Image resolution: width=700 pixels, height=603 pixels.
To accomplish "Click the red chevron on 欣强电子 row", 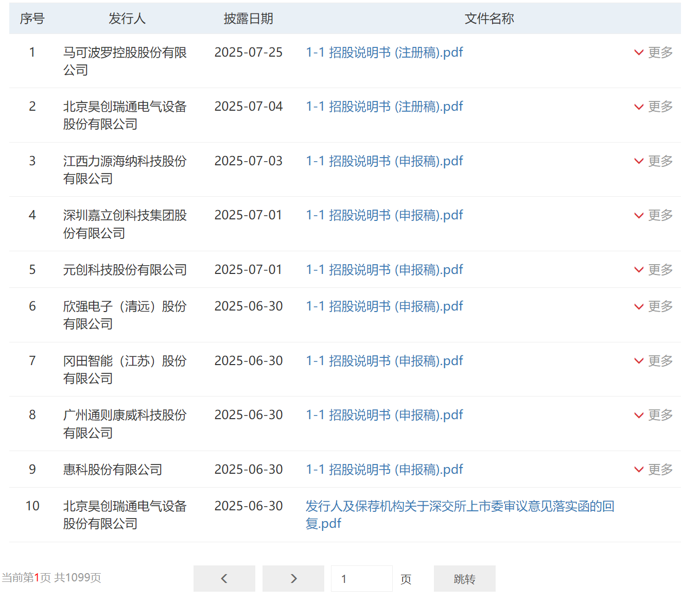I will click(638, 306).
